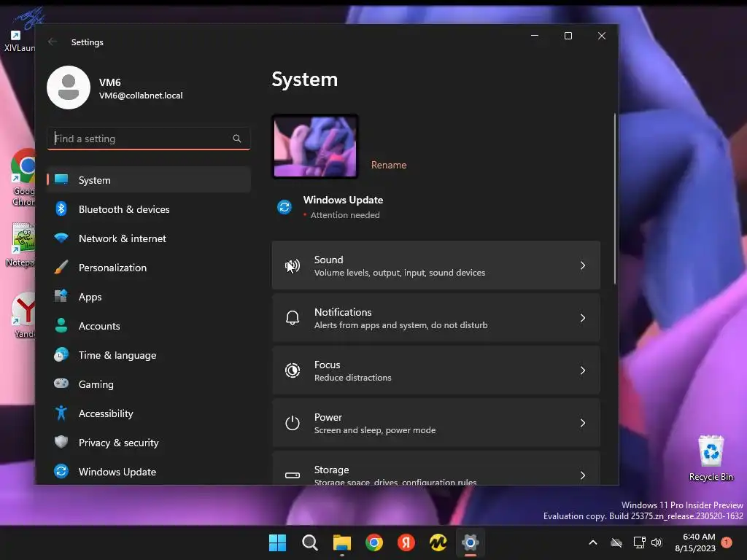Screen dimensions: 747x560
Task: Click the back arrow in Settings title bar
Action: [x=53, y=42]
